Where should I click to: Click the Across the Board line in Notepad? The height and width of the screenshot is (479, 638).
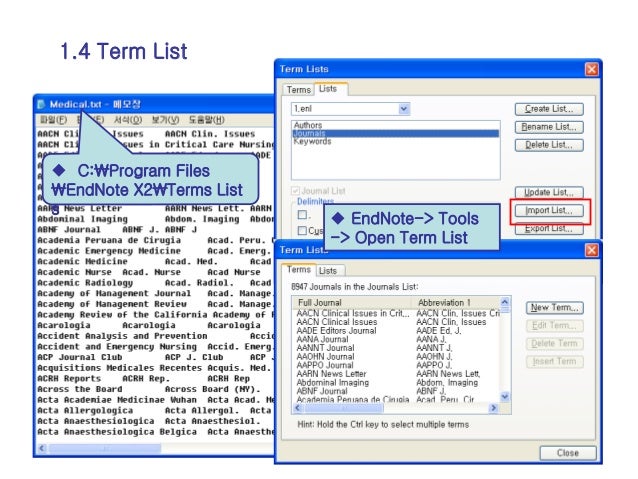click(149, 389)
